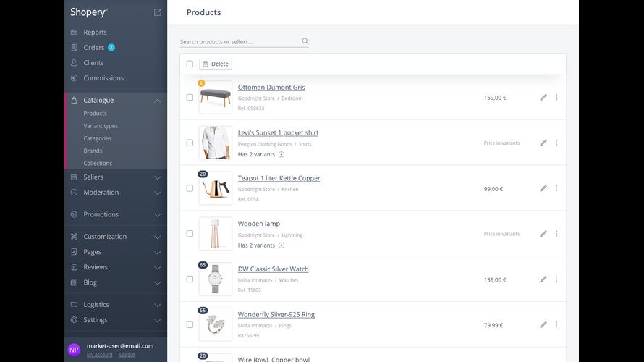Click the Settings gear icon
Image resolution: width=644 pixels, height=362 pixels.
74,320
